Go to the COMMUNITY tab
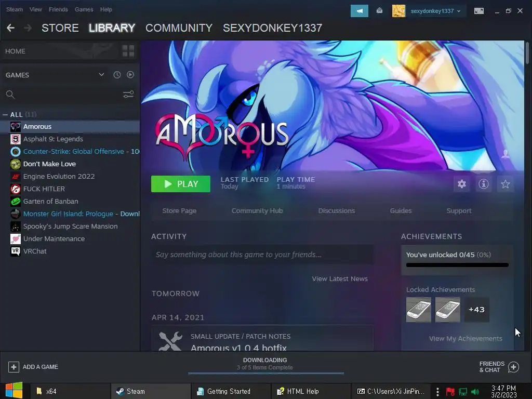 click(179, 28)
